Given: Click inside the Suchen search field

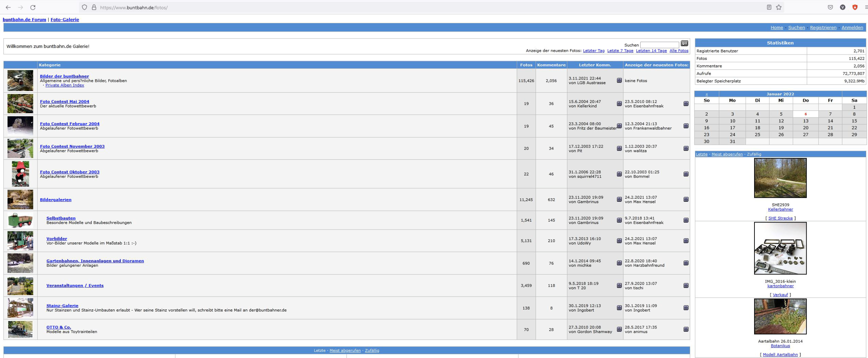Looking at the screenshot, I should pos(659,45).
